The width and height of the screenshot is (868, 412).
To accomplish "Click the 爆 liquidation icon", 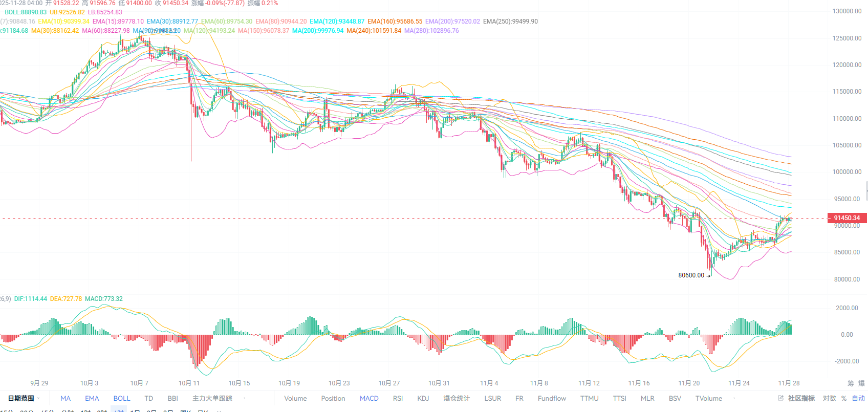I will [861, 383].
